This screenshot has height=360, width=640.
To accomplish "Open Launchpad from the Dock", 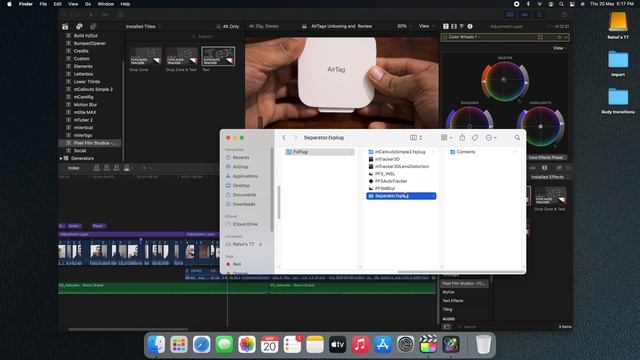I will point(179,344).
